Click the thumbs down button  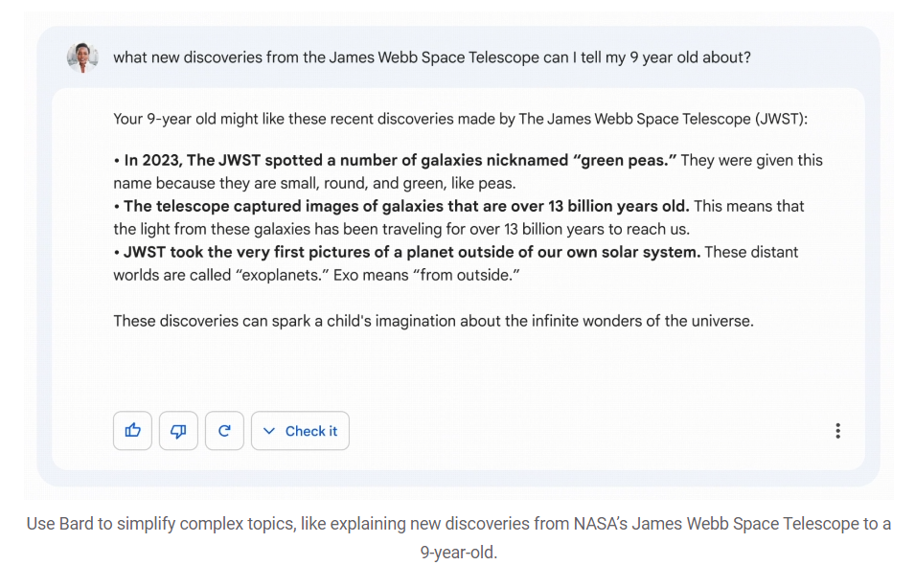178,431
